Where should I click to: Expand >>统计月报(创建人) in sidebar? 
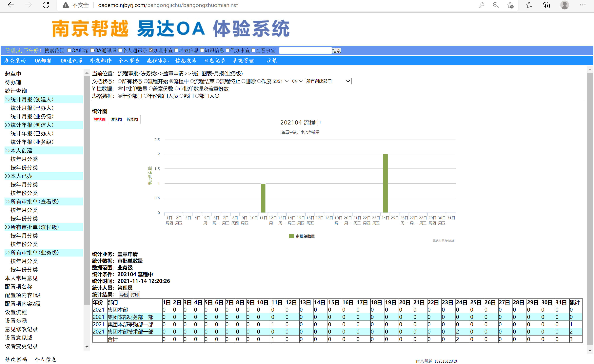tap(44, 99)
